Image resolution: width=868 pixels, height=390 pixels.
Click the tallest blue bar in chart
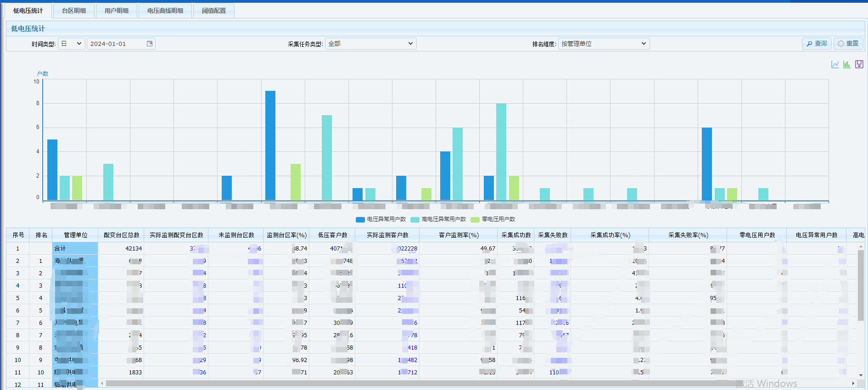pos(270,145)
